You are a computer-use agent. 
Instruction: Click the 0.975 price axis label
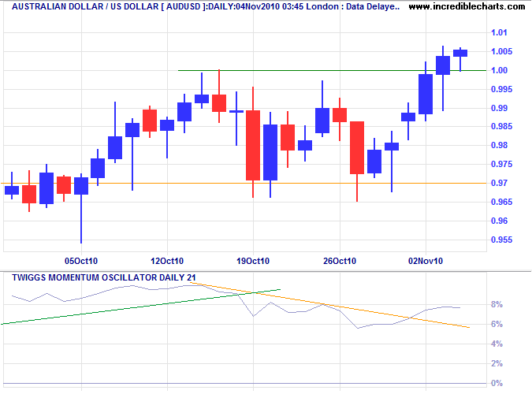click(x=502, y=164)
